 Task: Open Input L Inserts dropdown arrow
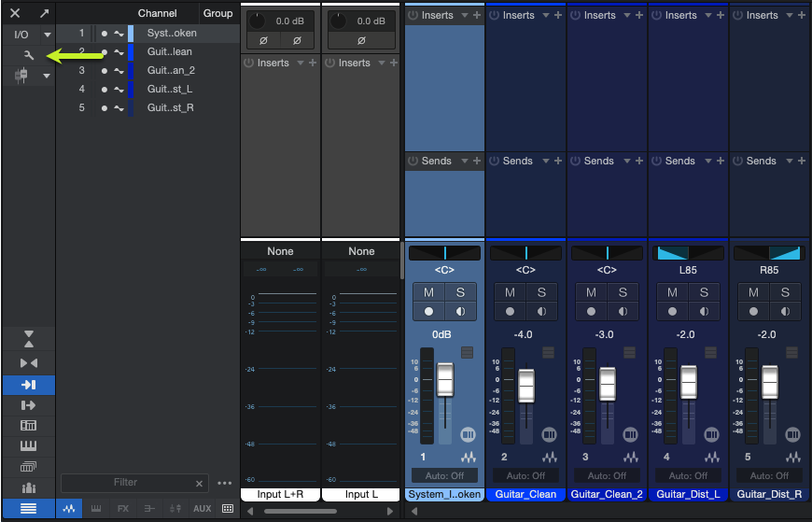coord(382,63)
